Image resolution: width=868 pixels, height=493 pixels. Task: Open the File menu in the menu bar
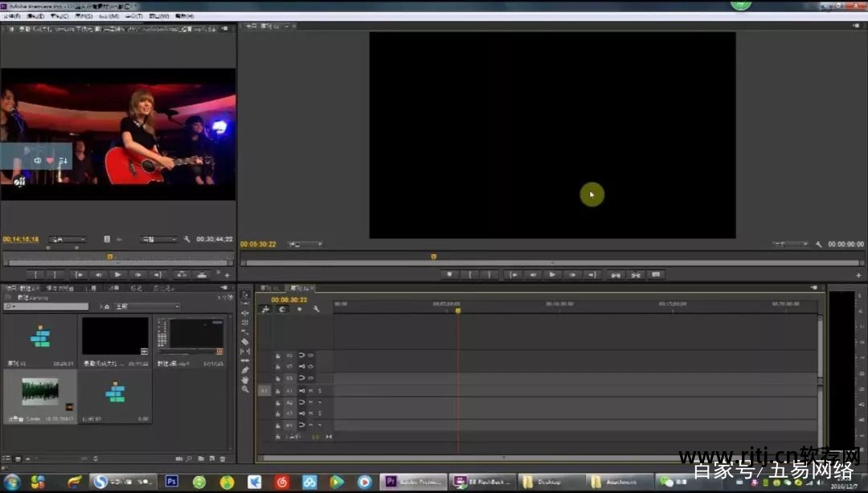[11, 16]
